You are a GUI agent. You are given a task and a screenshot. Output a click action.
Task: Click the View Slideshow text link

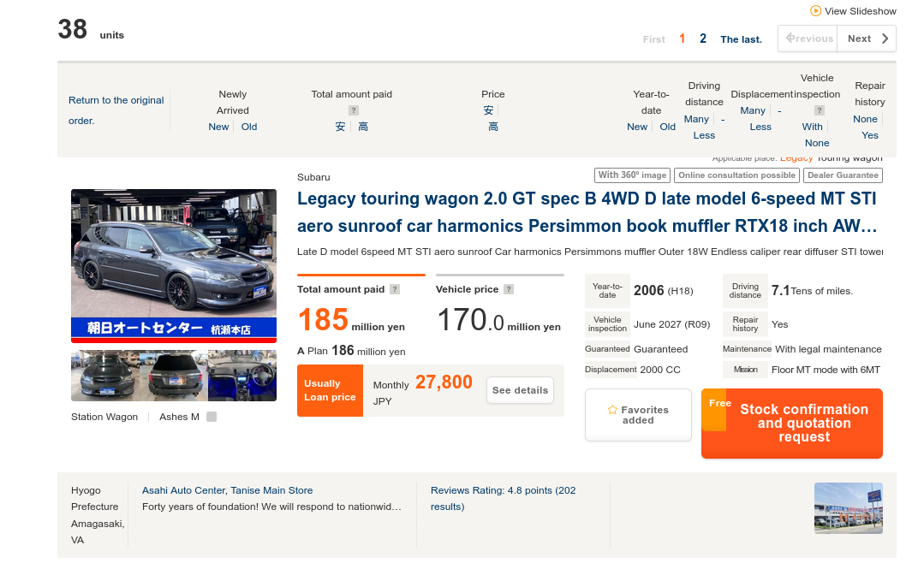[861, 11]
